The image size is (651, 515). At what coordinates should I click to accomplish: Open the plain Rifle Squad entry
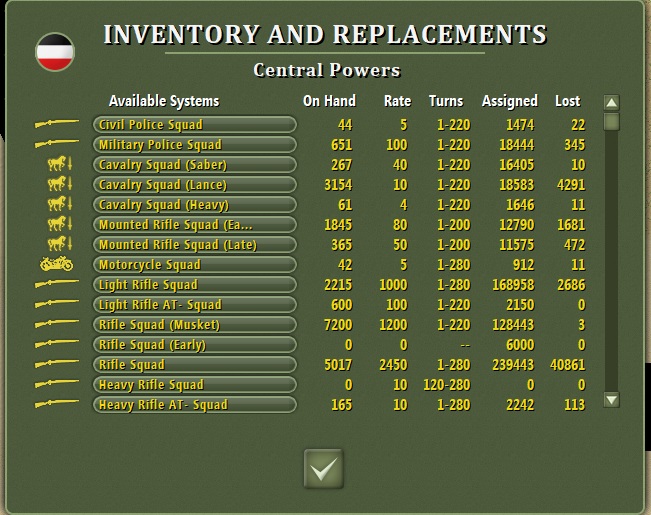tap(195, 364)
